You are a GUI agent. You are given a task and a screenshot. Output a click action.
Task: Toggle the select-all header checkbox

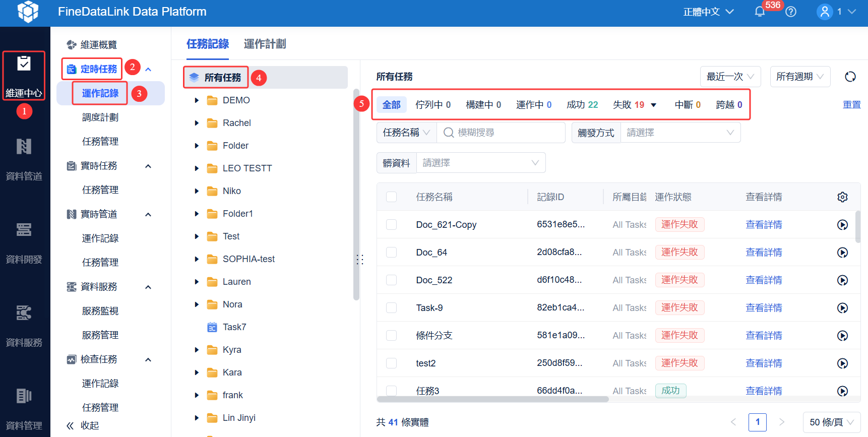pos(391,197)
